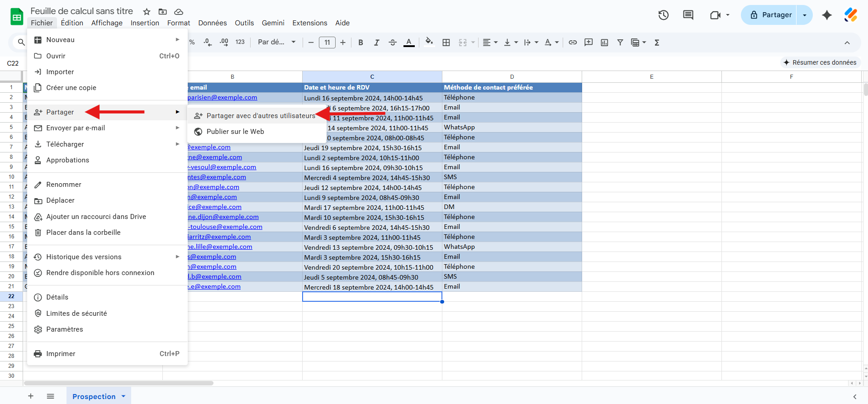Open the Insertion menu
Screen dimensions: 868x404
[145, 23]
